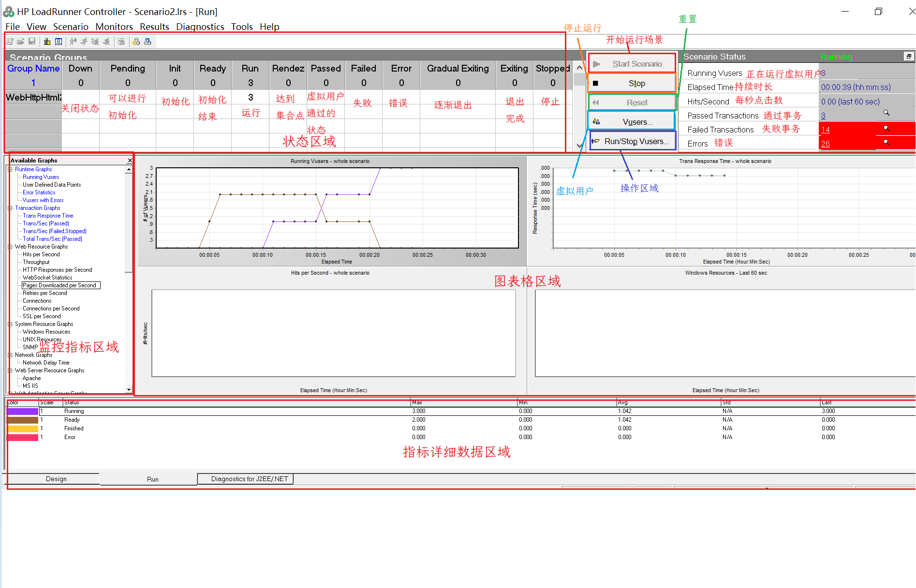Collapse the Runtime Graphs tree node
Viewport: 916px width, 588px height.
(10, 169)
